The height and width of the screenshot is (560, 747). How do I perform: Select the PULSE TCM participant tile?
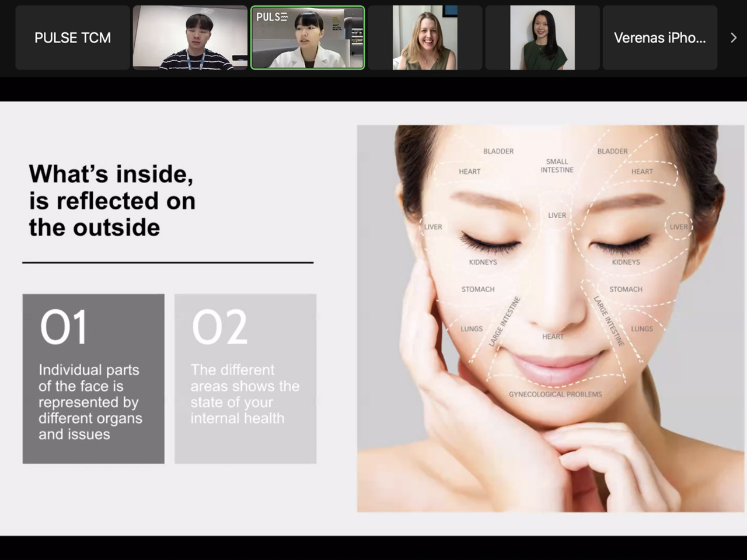coord(72,38)
